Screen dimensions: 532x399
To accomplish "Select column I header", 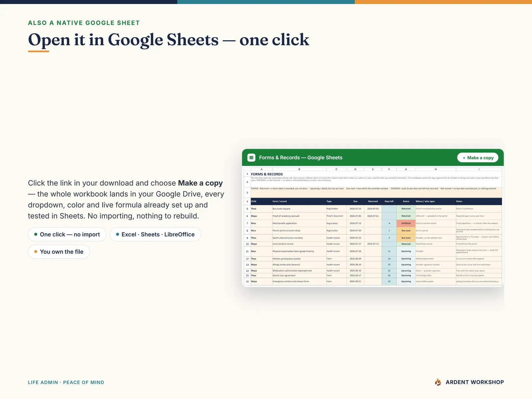I will coord(479,169).
